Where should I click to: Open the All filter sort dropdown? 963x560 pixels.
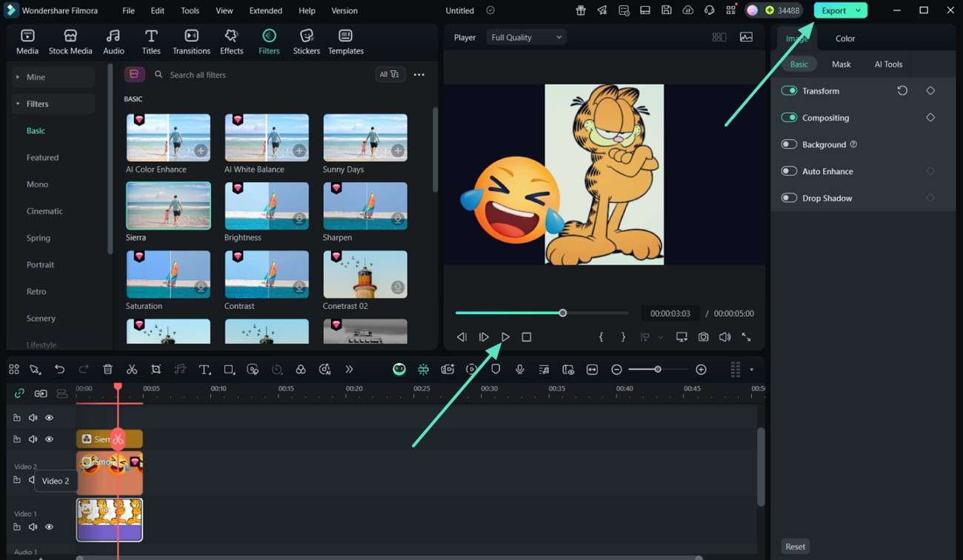pyautogui.click(x=390, y=74)
